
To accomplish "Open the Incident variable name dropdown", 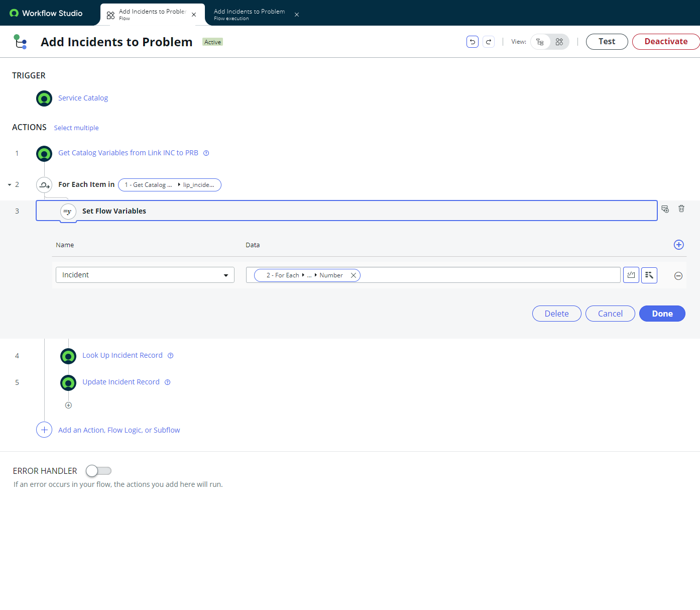I will pos(225,275).
